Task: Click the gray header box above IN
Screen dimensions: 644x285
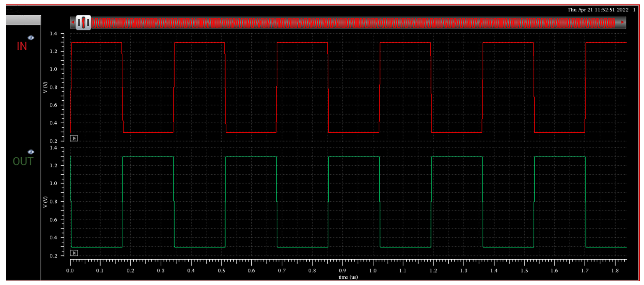Action: [23, 20]
